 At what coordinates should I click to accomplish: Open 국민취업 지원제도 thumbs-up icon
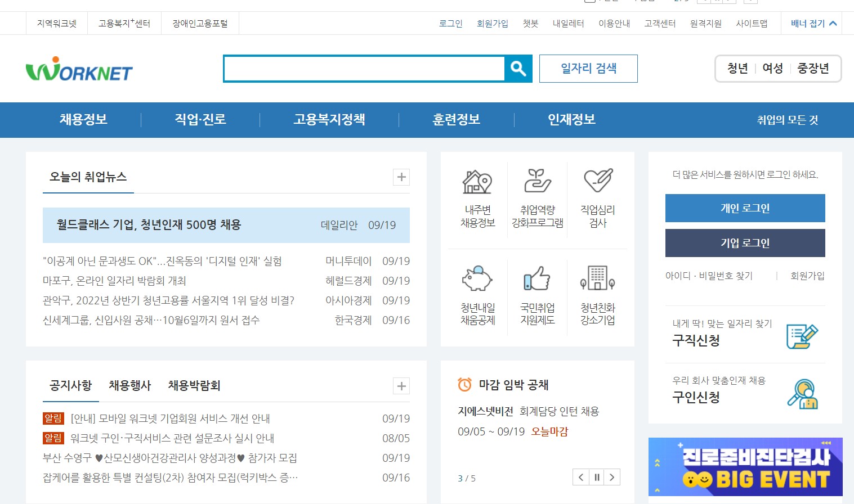[x=537, y=280]
